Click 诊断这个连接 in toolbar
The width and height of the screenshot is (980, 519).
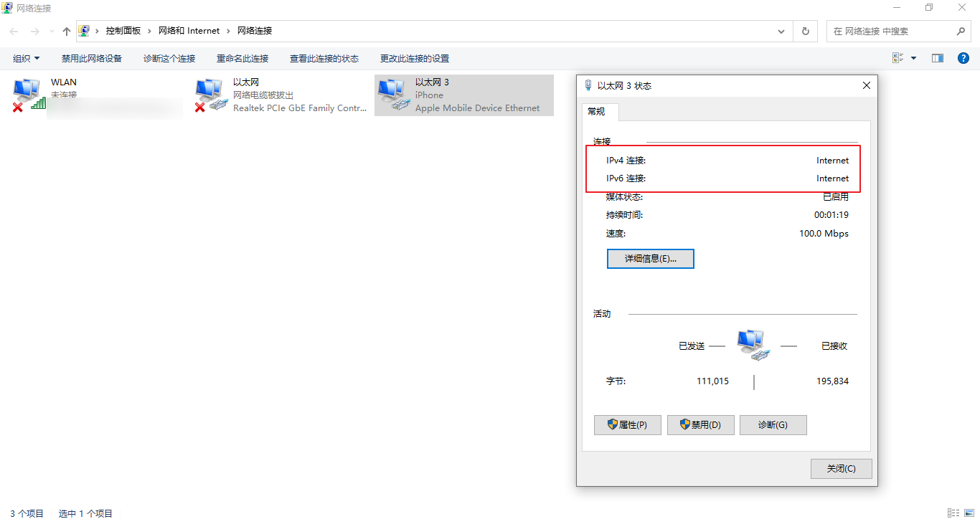(169, 58)
